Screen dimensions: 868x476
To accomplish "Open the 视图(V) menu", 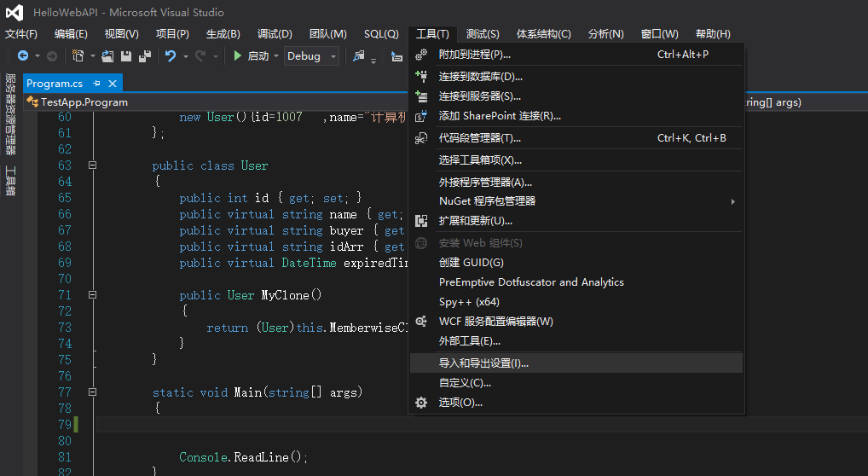I will pos(122,34).
